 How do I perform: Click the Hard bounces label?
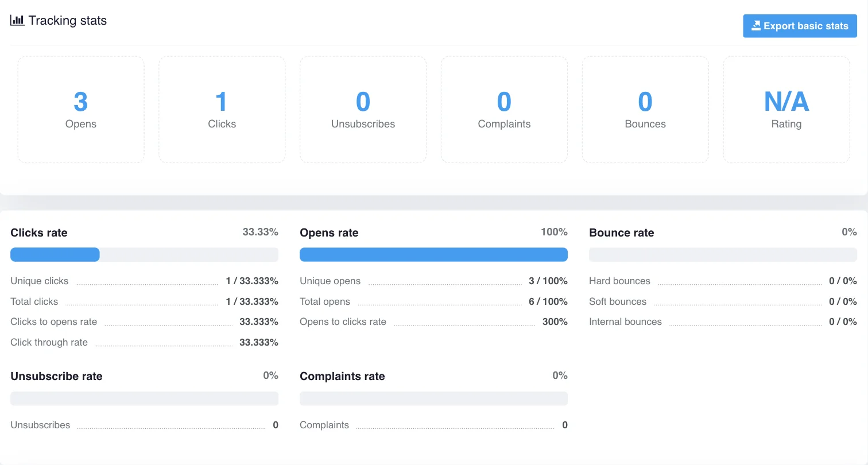[x=619, y=281]
